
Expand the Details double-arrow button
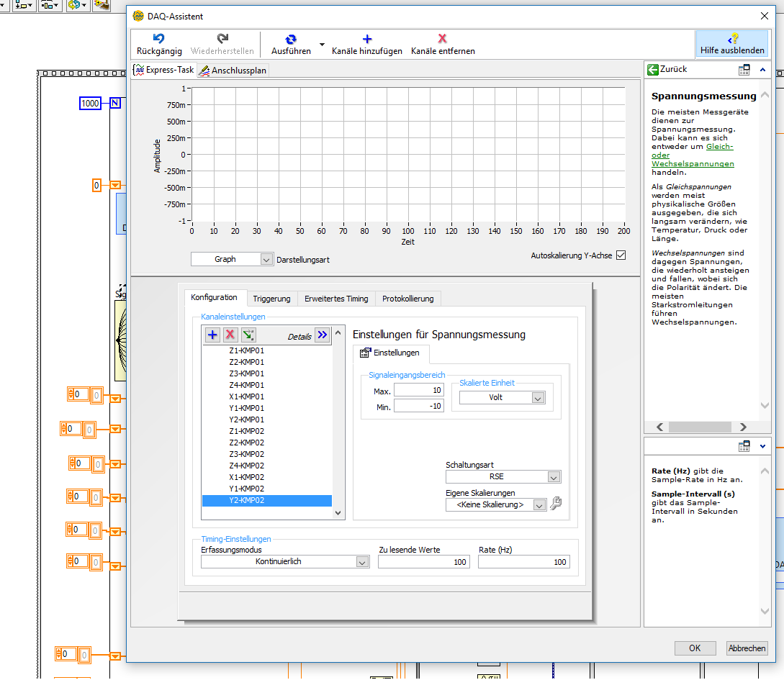click(x=322, y=335)
